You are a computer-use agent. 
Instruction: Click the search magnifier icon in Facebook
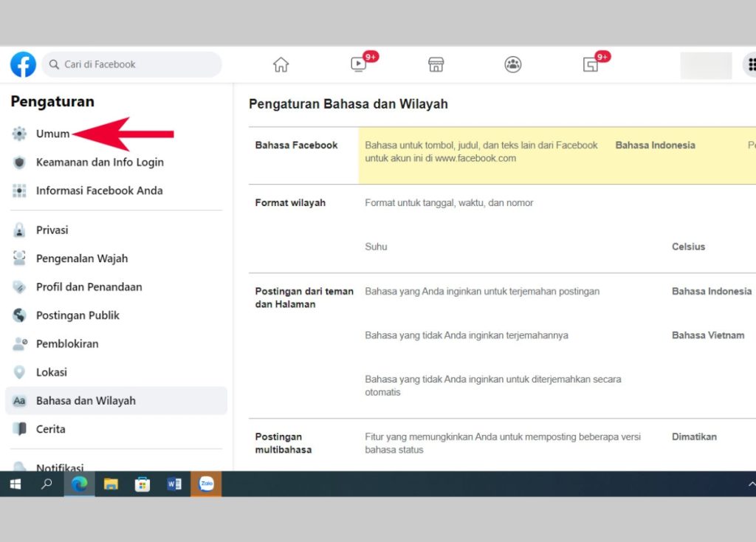(x=54, y=64)
